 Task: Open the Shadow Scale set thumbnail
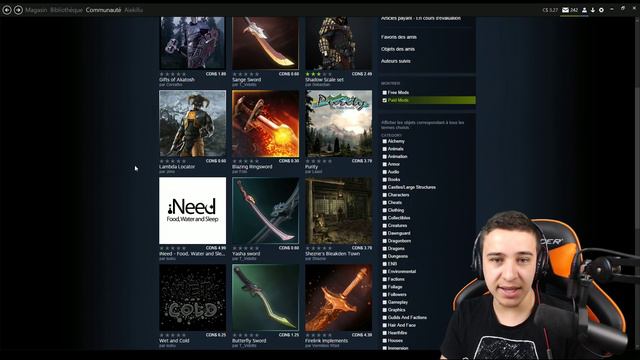[338, 43]
